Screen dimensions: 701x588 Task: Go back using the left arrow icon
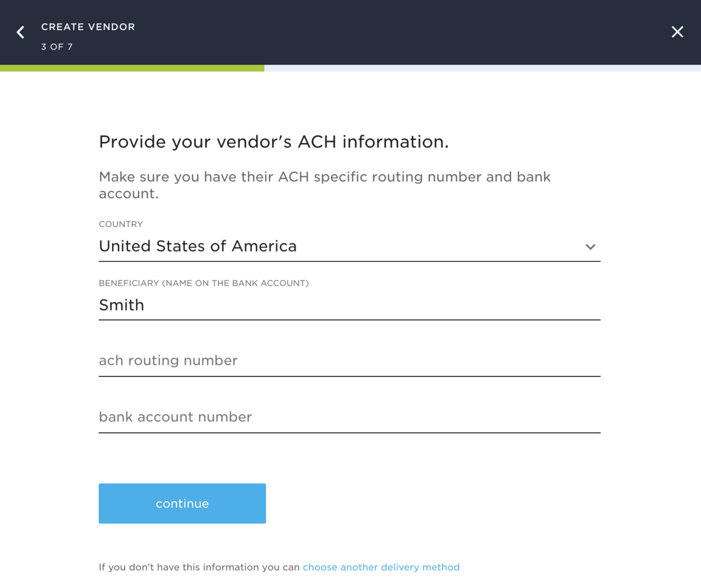coord(20,32)
